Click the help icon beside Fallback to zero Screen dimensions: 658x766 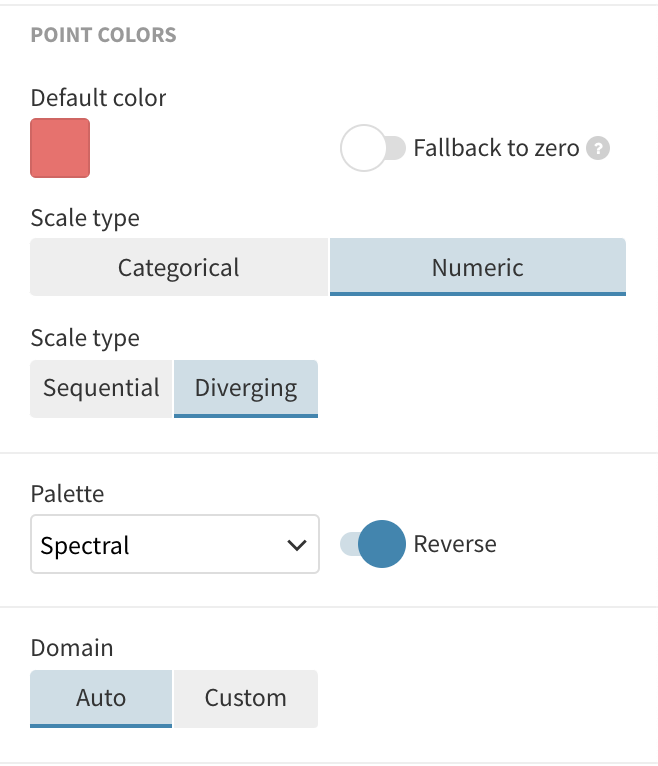coord(598,149)
